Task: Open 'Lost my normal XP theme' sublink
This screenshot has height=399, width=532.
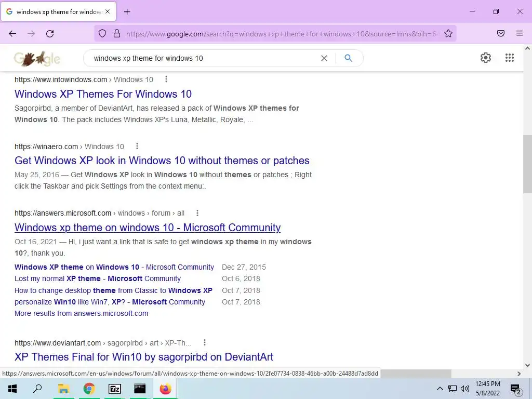Action: tap(98, 278)
